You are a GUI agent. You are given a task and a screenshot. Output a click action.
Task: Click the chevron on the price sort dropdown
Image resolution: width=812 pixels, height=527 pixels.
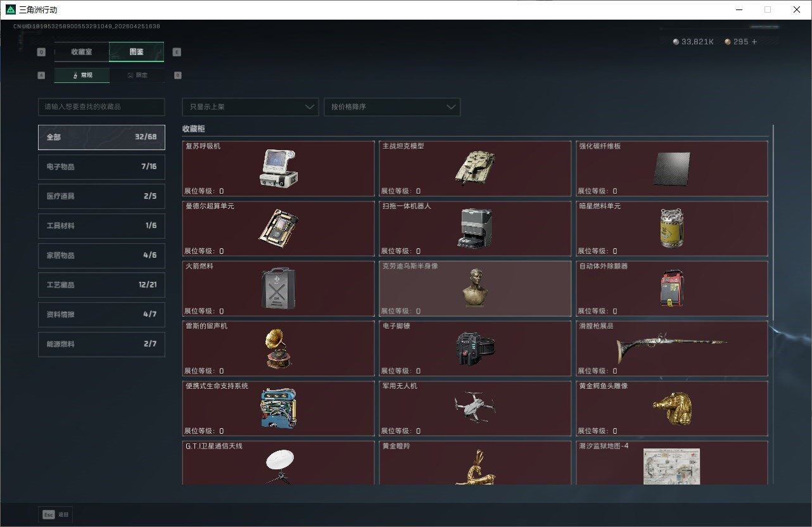[x=450, y=107]
